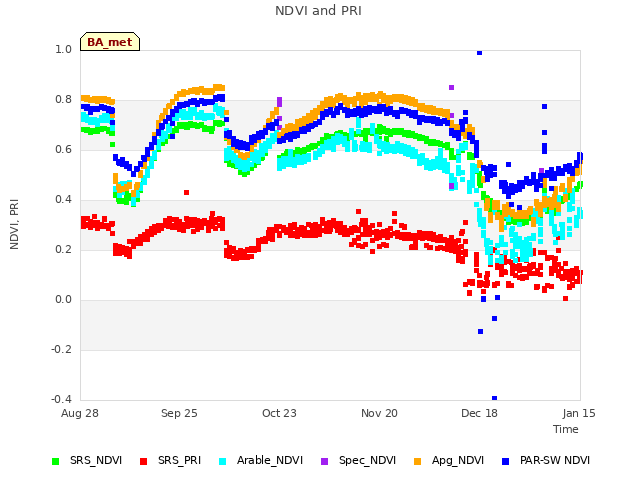Click the Arable_NDVI cyan legend swatch
This screenshot has height=480, width=640.
coord(222,461)
